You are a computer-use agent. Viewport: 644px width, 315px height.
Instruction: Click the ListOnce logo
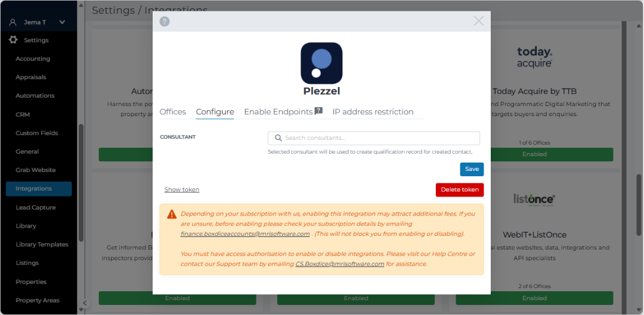(534, 199)
